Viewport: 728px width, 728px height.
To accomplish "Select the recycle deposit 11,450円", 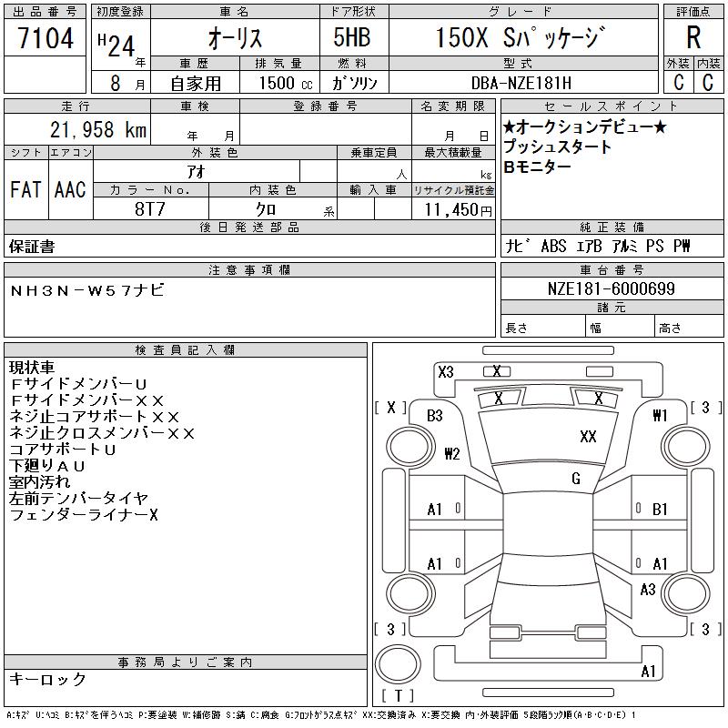I will 453,210.
